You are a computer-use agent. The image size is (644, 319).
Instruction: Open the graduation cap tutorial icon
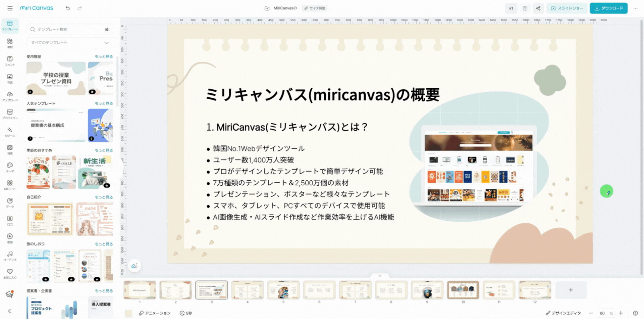coord(10,294)
